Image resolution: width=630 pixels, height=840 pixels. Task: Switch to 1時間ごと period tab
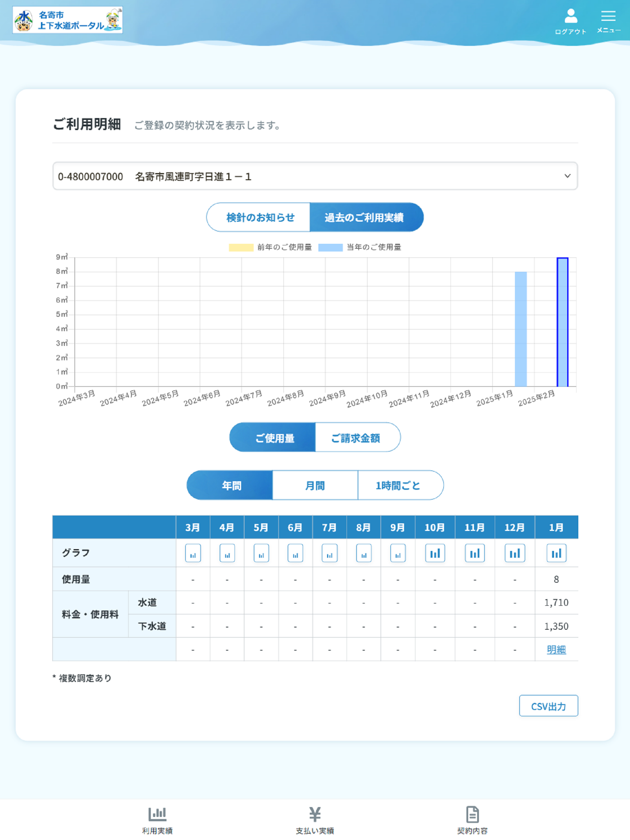click(401, 485)
